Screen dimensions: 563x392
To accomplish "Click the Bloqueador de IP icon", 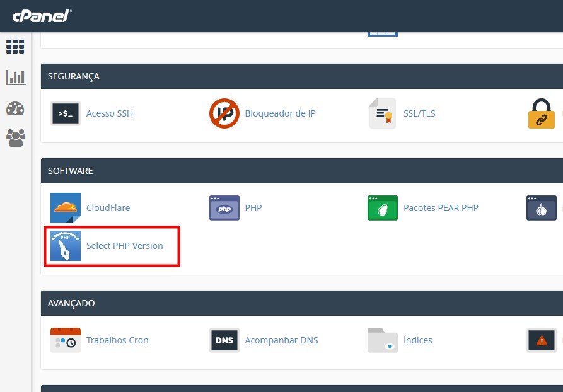I will [224, 113].
